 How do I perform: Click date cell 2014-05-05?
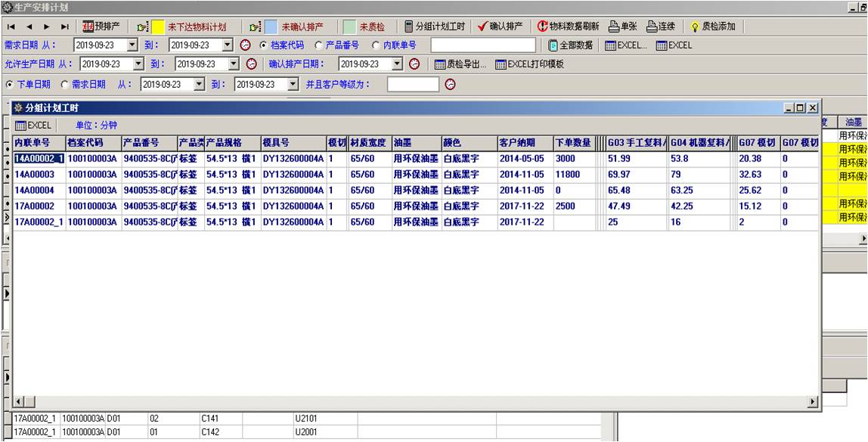(x=525, y=158)
